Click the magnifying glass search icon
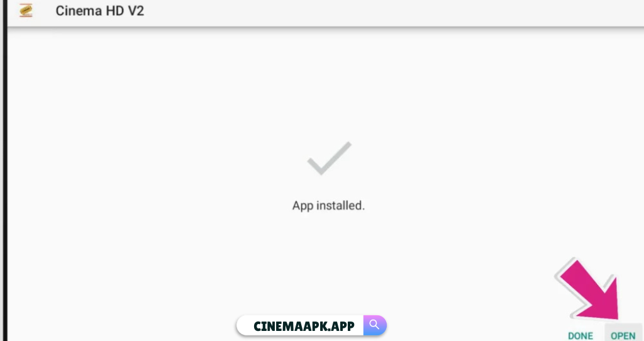The image size is (644, 341). coord(374,325)
